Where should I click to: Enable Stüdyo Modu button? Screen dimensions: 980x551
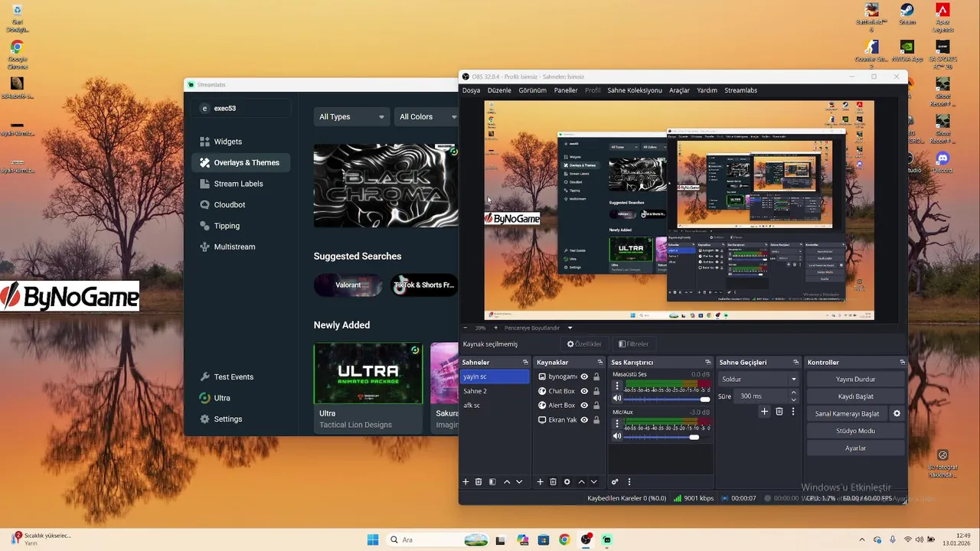pyautogui.click(x=855, y=431)
